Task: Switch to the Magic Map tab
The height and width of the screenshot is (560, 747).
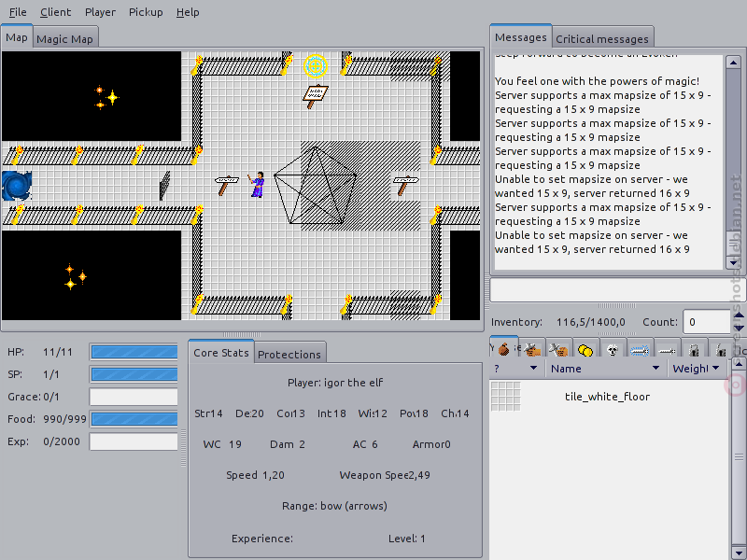Action: (x=64, y=38)
